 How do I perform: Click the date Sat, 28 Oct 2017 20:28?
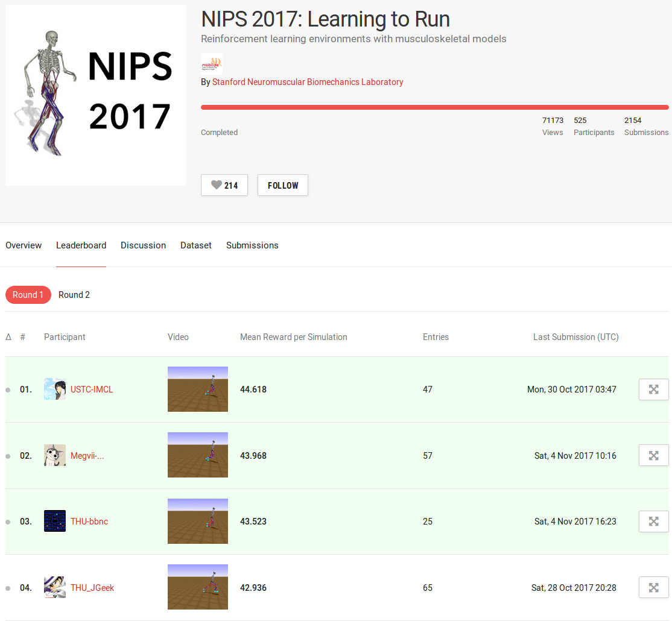[574, 588]
